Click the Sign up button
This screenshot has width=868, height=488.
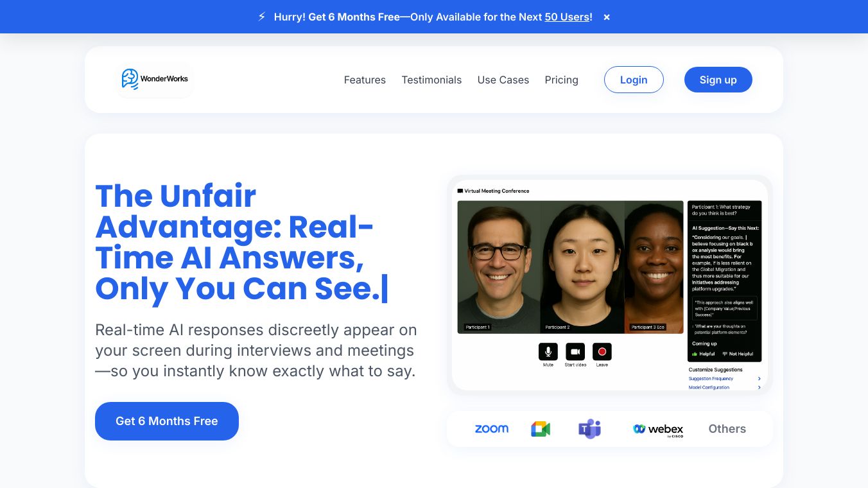coord(718,80)
